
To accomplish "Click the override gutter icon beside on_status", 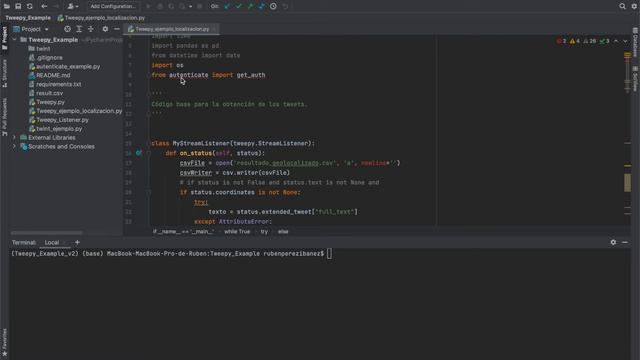I will tap(139, 153).
